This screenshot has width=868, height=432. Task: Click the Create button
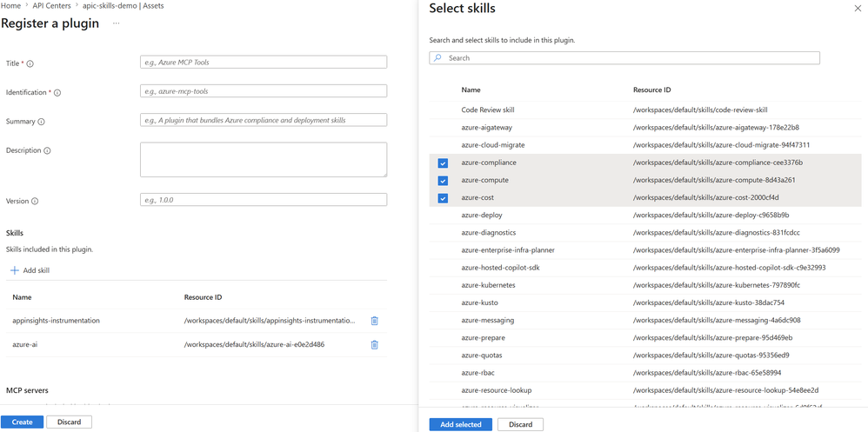(22, 422)
